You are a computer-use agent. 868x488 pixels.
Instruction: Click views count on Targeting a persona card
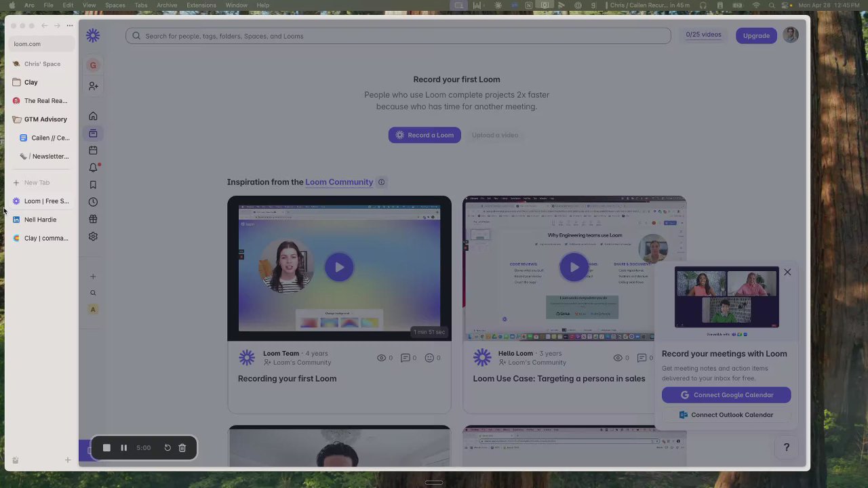click(x=620, y=358)
